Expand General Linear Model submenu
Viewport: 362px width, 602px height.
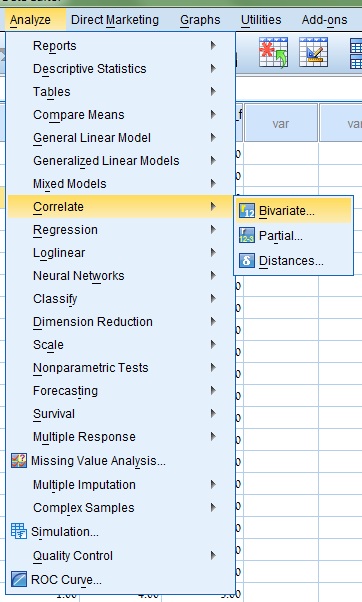(121, 137)
